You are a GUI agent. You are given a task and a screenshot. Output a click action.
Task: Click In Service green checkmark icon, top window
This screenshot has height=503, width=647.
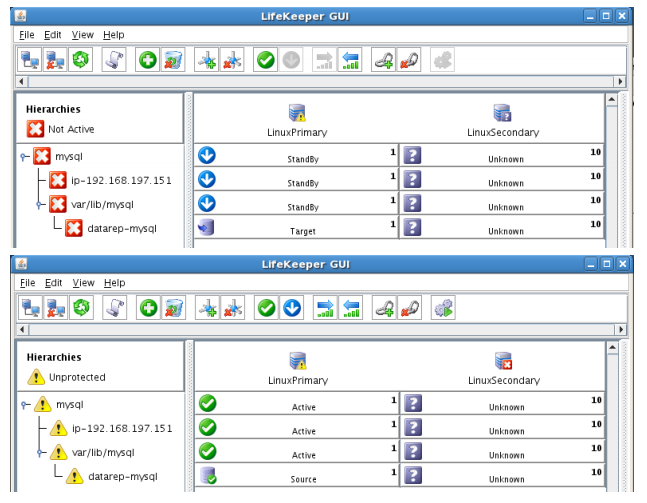click(x=265, y=60)
